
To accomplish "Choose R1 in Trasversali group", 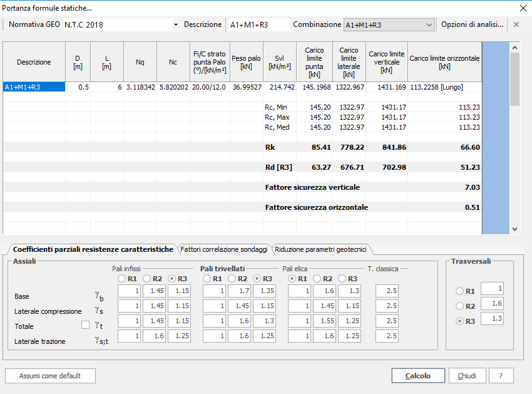I will click(460, 291).
